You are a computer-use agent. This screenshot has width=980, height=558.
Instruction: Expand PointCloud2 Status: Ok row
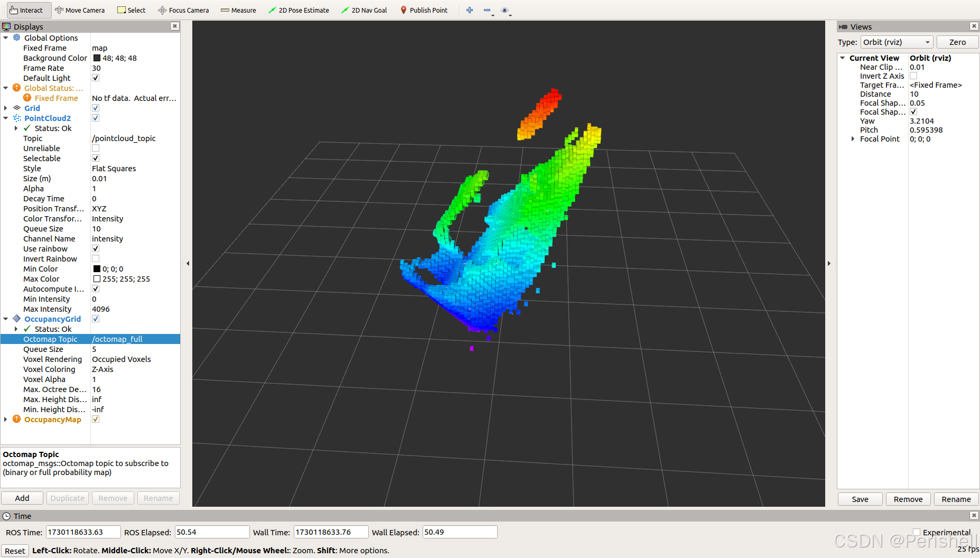click(16, 128)
